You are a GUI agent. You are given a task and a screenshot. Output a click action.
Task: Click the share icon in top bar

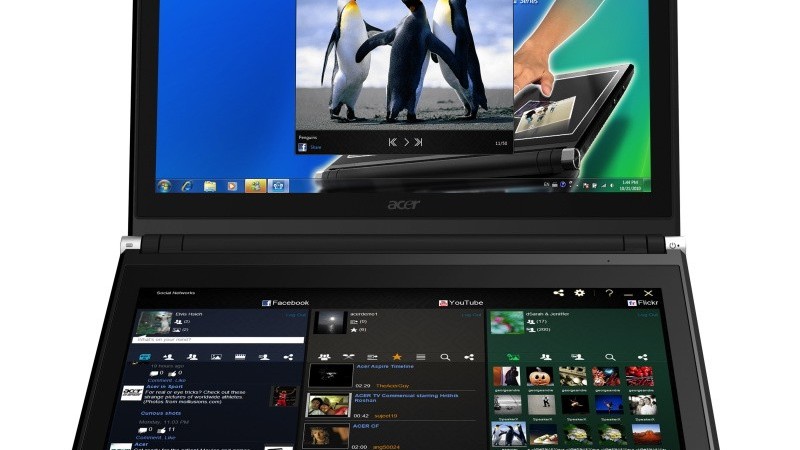pyautogui.click(x=558, y=293)
